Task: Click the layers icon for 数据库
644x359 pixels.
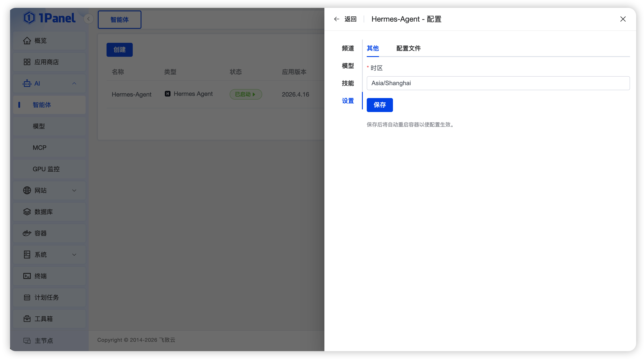Action: [27, 212]
